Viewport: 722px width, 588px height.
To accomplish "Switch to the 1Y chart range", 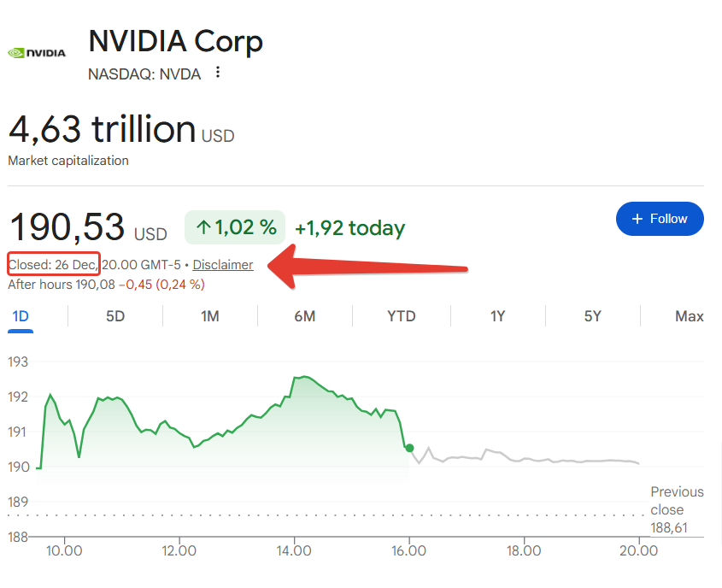I will pyautogui.click(x=497, y=316).
